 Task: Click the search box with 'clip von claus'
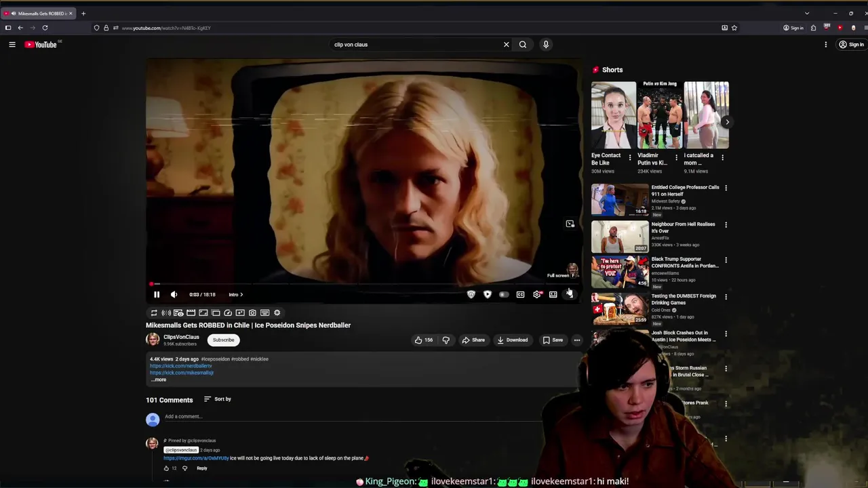click(415, 45)
